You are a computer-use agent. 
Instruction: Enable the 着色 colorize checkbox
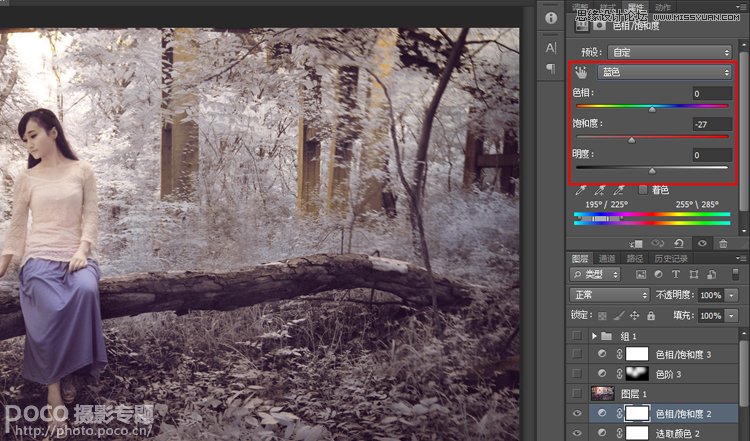pos(643,189)
